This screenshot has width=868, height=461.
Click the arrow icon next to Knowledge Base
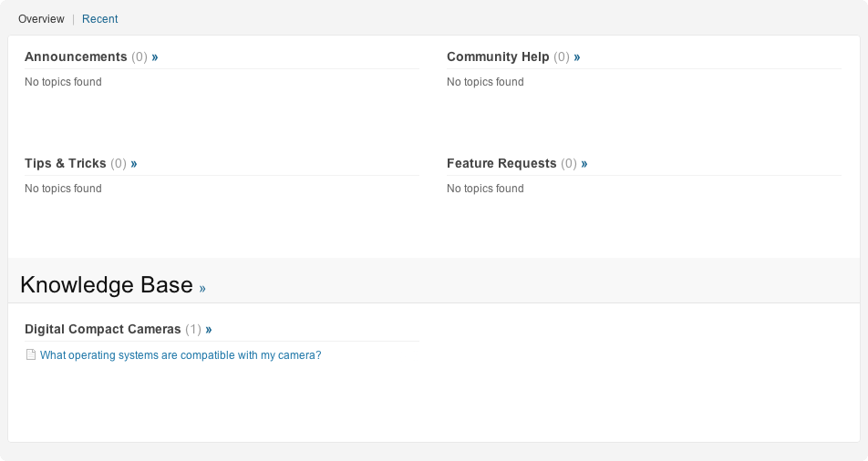[x=202, y=288]
